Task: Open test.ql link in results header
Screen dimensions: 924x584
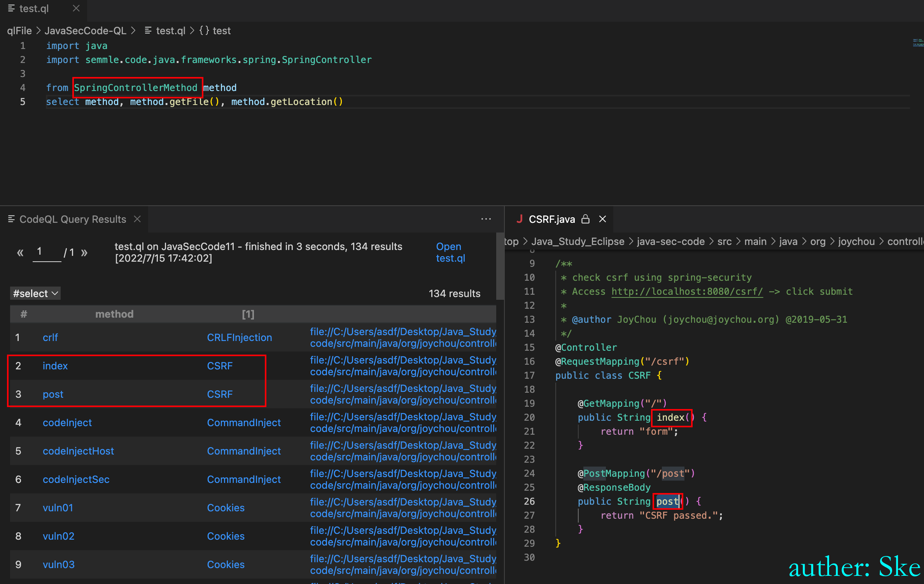Action: [x=450, y=252]
